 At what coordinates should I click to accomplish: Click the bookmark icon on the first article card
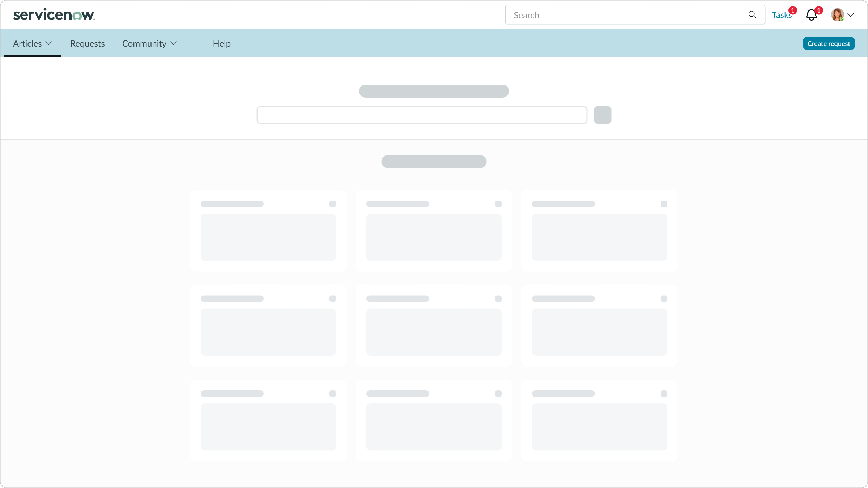click(332, 204)
